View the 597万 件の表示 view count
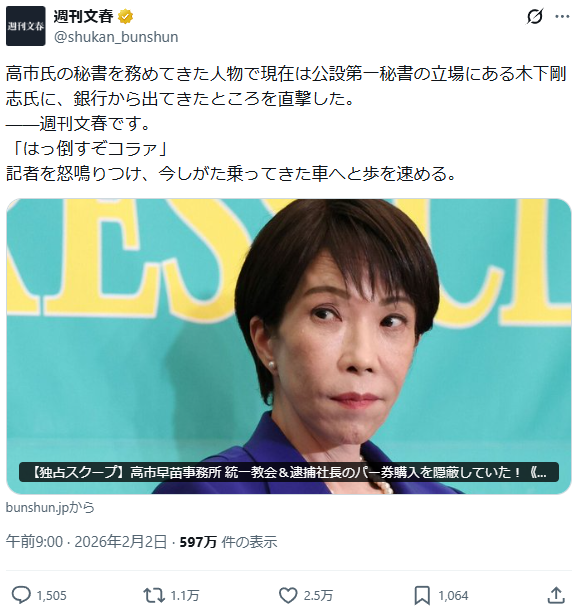579x614 pixels. point(228,542)
